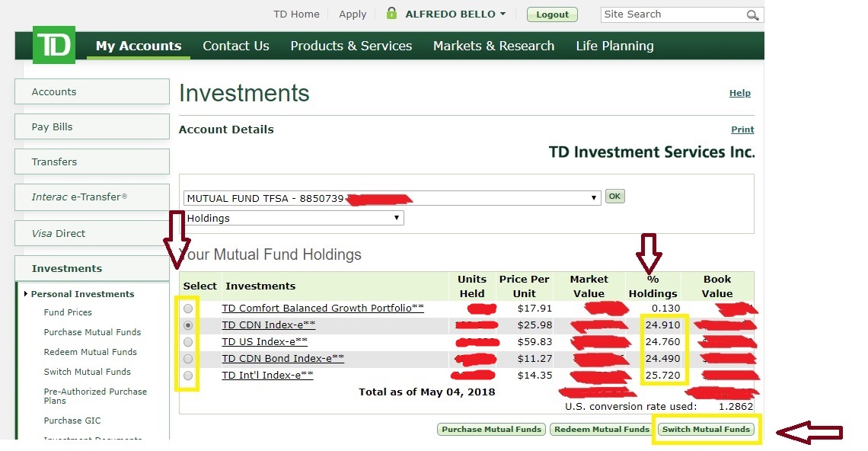Select the TD US Index-e radio button

(188, 342)
